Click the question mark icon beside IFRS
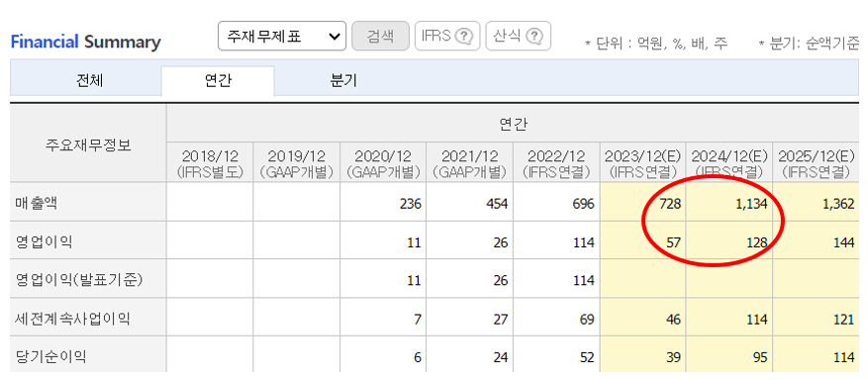The height and width of the screenshot is (380, 868). [463, 37]
